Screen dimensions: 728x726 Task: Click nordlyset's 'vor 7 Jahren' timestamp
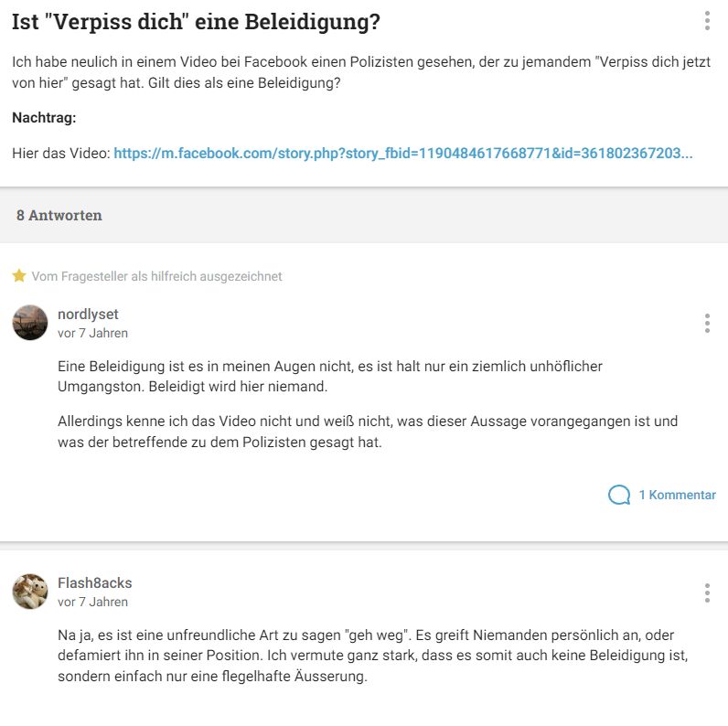tap(92, 334)
